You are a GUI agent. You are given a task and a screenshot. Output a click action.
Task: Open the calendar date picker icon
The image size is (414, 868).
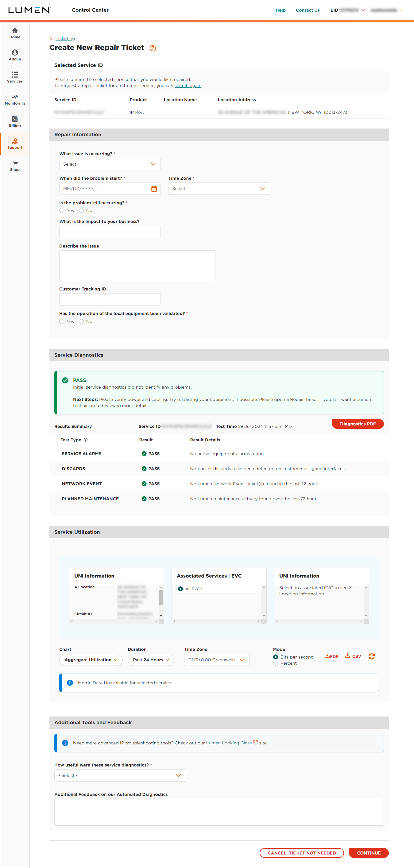[154, 189]
